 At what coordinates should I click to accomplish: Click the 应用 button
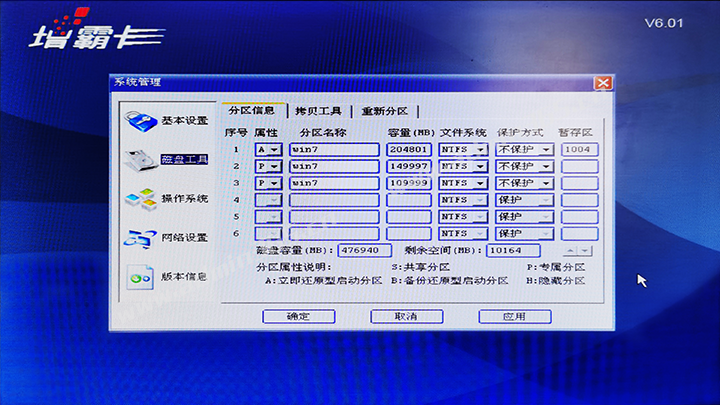(x=515, y=316)
